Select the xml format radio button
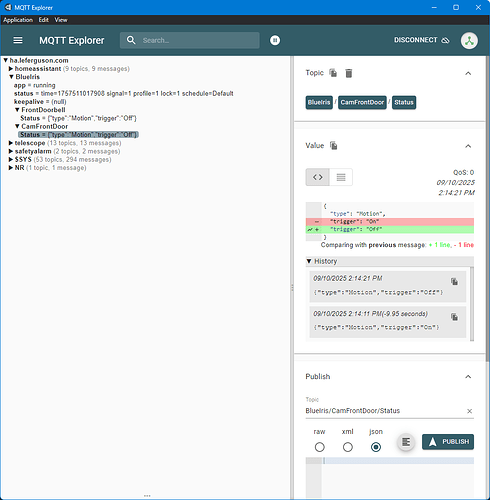This screenshot has height=500, width=490. 348,447
